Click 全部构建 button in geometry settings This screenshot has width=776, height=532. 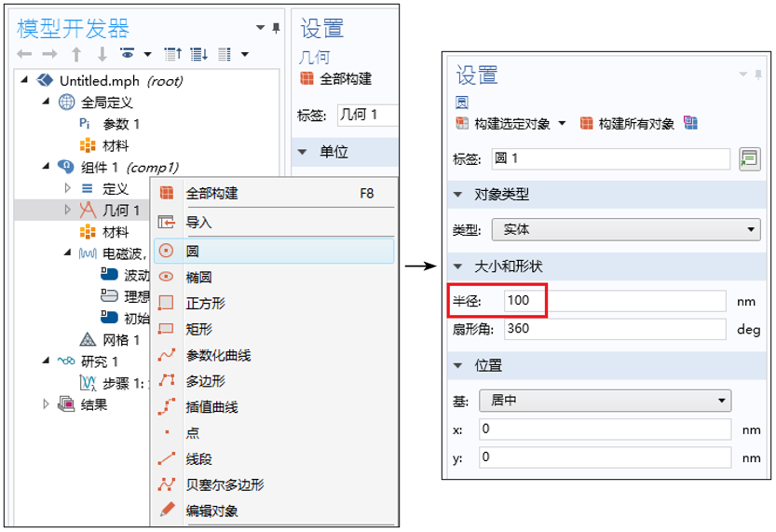coord(336,78)
